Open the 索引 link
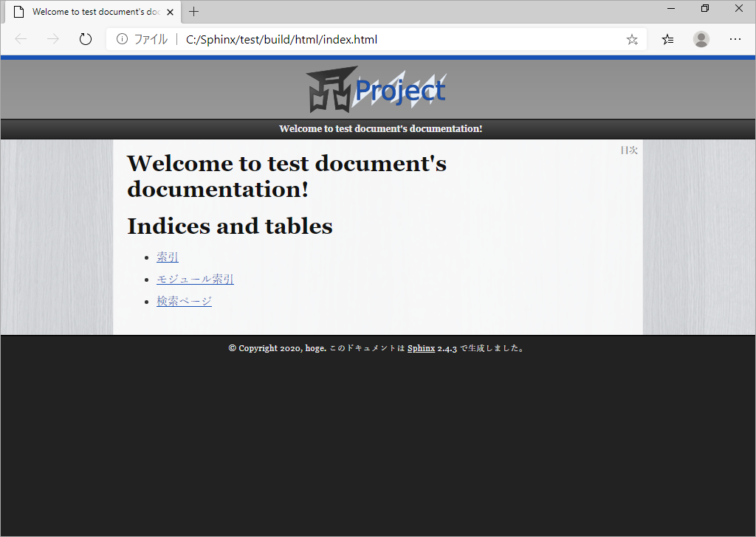Image resolution: width=756 pixels, height=537 pixels. pos(168,257)
